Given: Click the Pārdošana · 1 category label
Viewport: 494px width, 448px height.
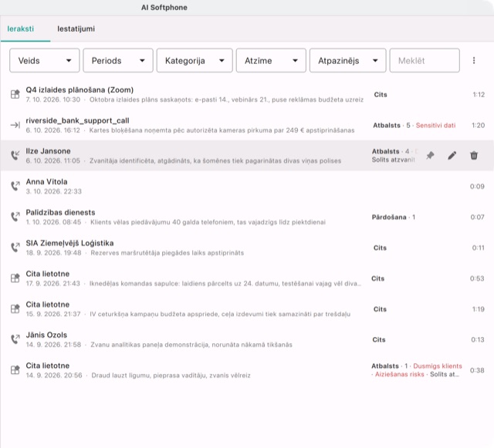Looking at the screenshot, I should pos(393,217).
